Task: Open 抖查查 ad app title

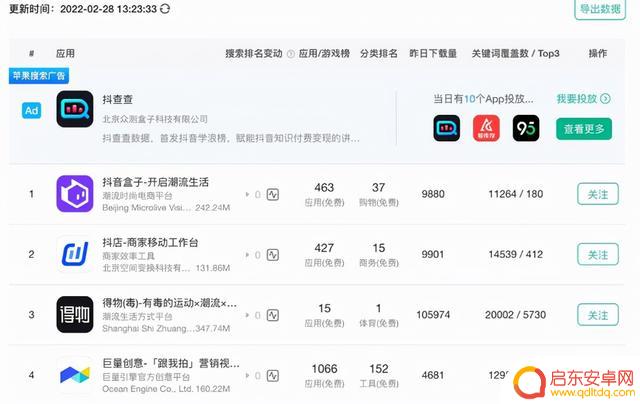Action: (x=118, y=100)
